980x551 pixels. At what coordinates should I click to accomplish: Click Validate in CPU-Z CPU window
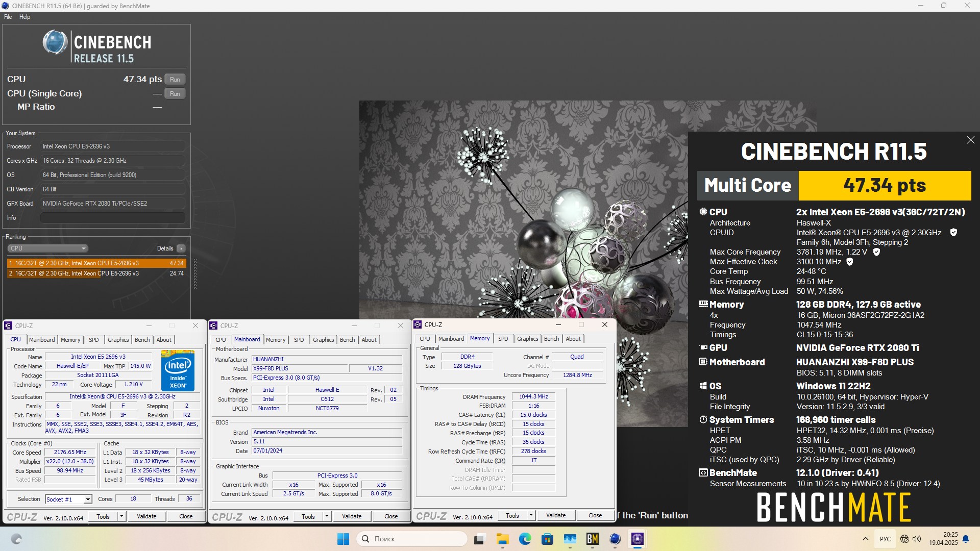click(x=146, y=516)
